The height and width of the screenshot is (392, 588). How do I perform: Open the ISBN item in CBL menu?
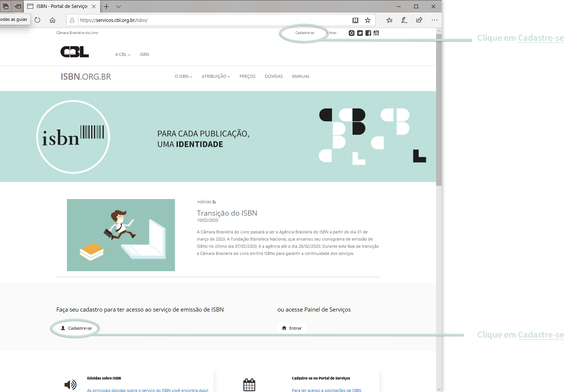(x=144, y=54)
